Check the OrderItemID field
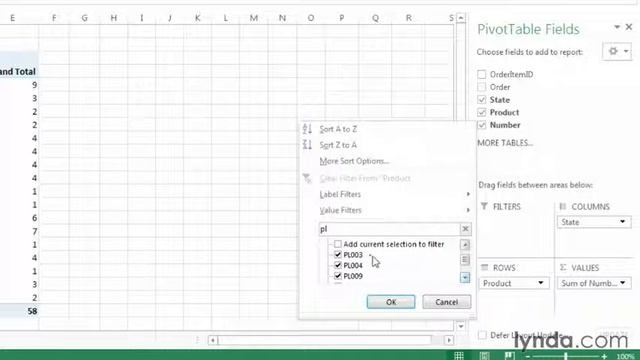 (482, 74)
